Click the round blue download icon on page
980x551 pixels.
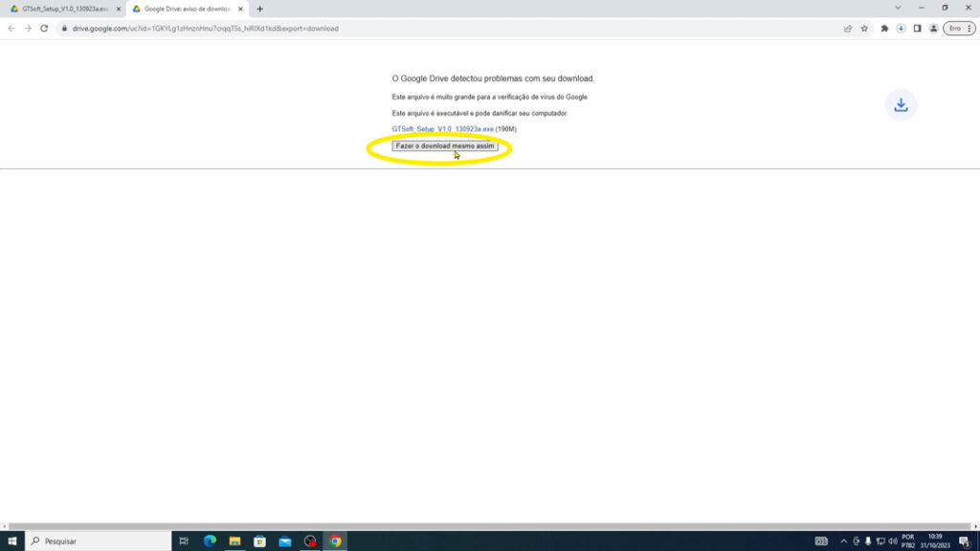coord(901,105)
